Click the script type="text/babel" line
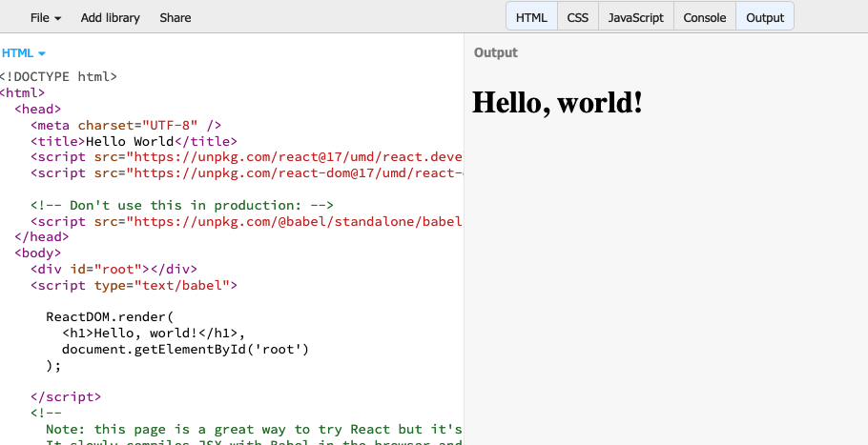868x445 pixels. point(134,285)
